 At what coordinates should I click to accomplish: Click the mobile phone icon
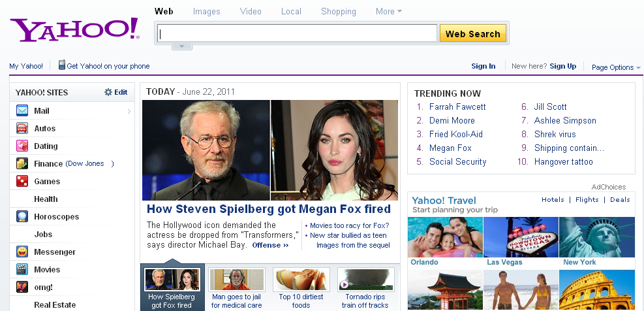click(x=61, y=65)
